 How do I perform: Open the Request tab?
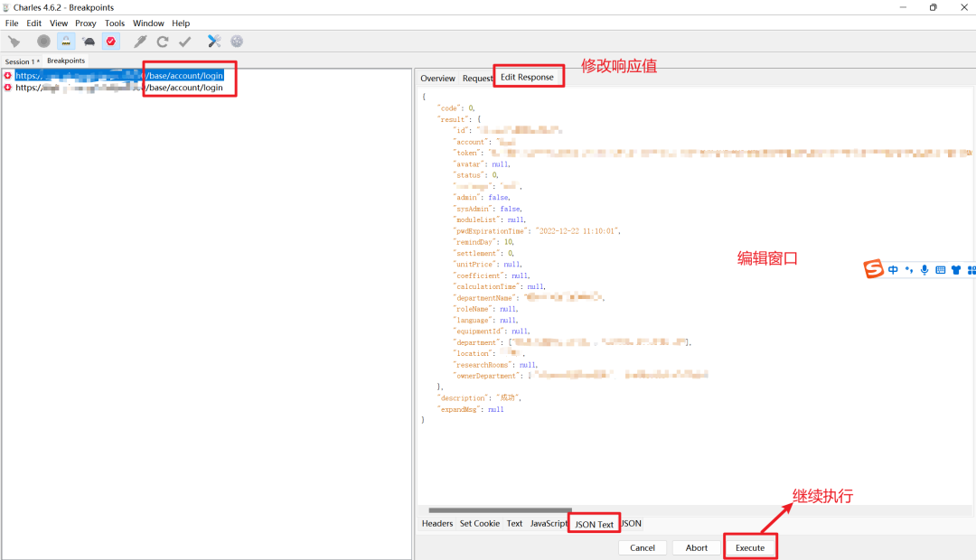(477, 79)
